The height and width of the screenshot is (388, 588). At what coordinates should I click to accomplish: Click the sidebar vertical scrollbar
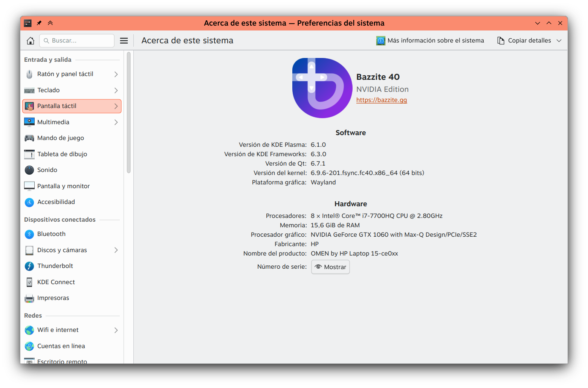coord(129,113)
